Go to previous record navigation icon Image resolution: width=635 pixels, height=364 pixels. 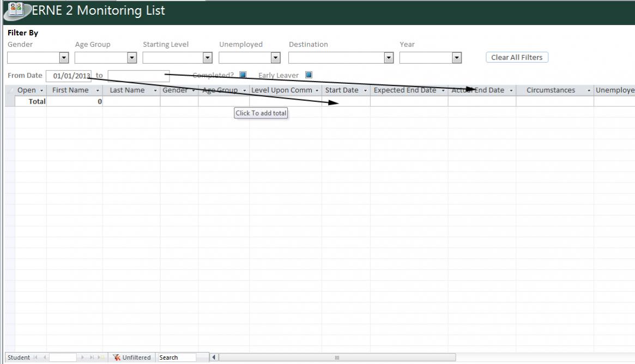click(45, 357)
